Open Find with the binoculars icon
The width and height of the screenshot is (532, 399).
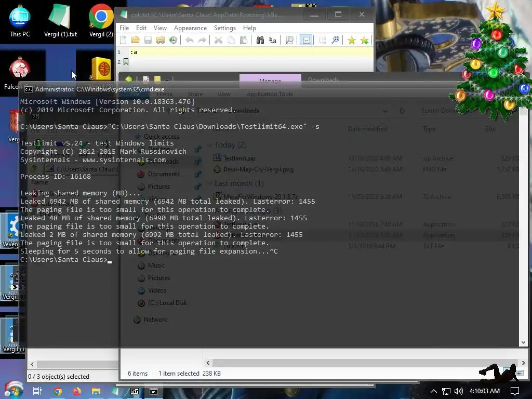pyautogui.click(x=260, y=41)
